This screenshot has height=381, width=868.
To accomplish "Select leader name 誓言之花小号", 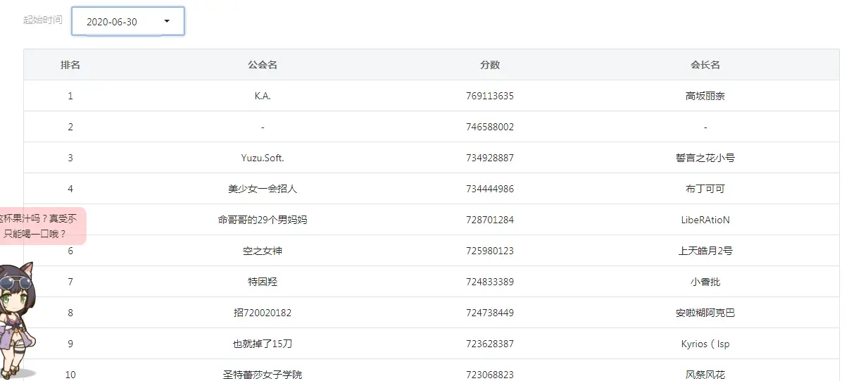I will click(x=705, y=158).
